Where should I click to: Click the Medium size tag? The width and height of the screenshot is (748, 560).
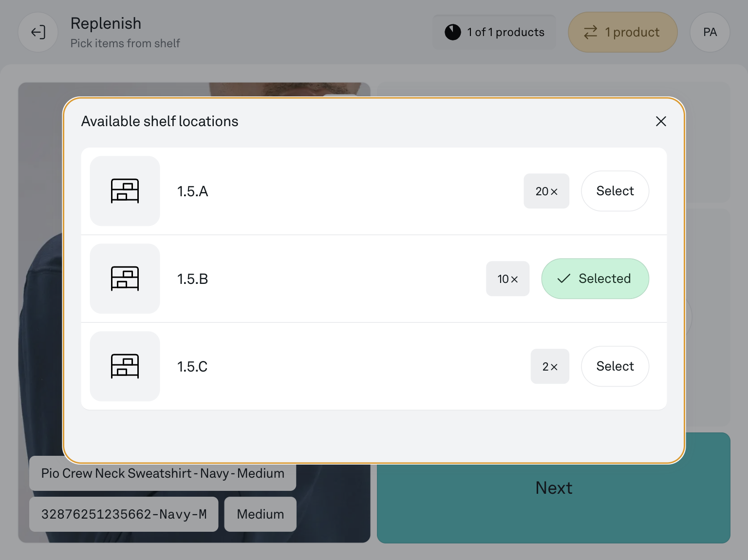(x=260, y=514)
